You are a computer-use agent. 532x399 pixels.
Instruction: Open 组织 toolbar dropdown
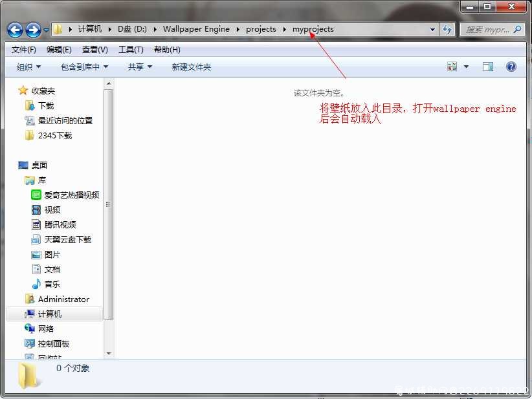point(28,67)
